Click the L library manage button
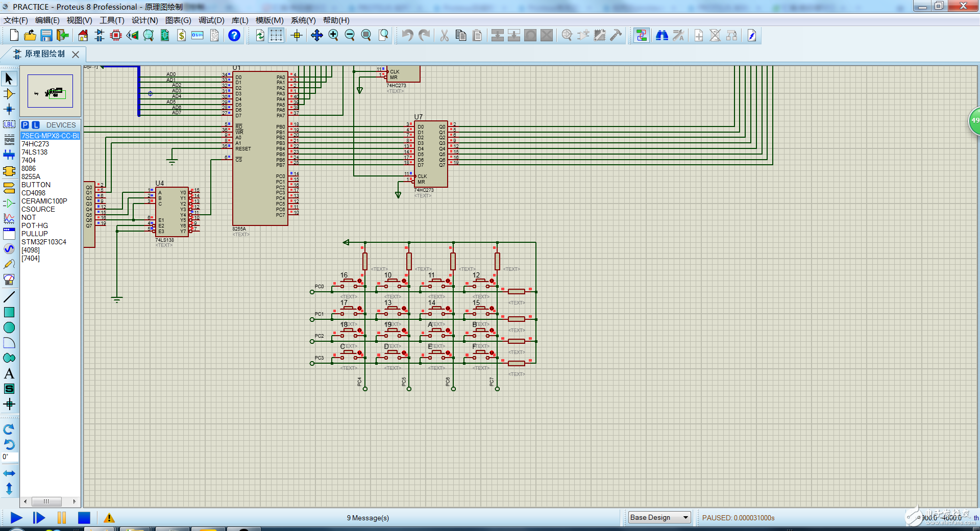The width and height of the screenshot is (980, 531). tap(36, 125)
